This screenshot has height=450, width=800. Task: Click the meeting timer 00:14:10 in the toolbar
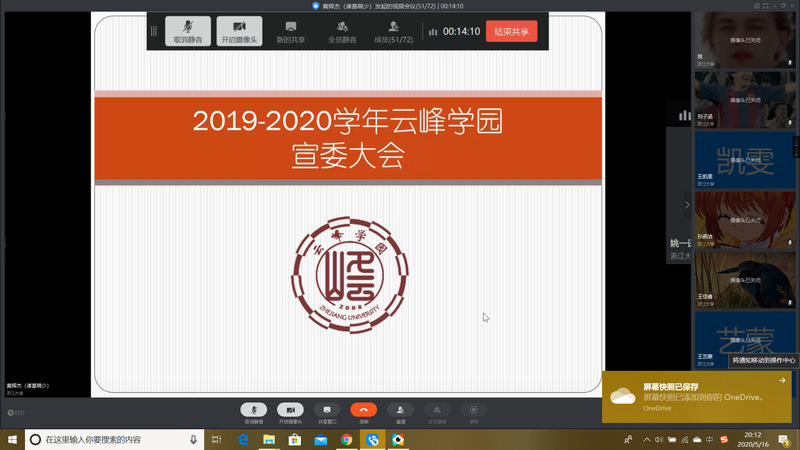(461, 32)
